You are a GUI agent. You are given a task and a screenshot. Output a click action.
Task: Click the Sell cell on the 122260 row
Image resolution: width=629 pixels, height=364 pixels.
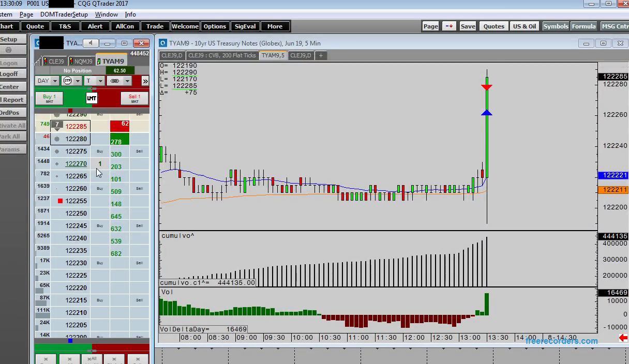[139, 188]
